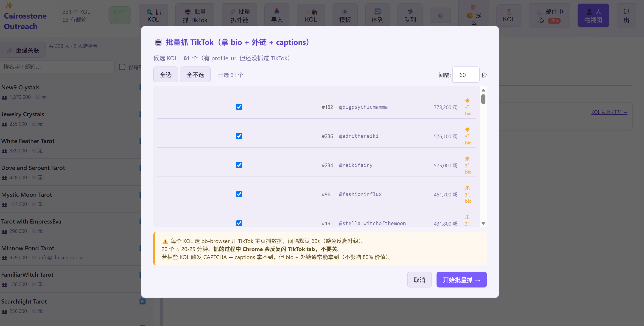
Task: Click the 全选 select-all button
Action: 165,75
